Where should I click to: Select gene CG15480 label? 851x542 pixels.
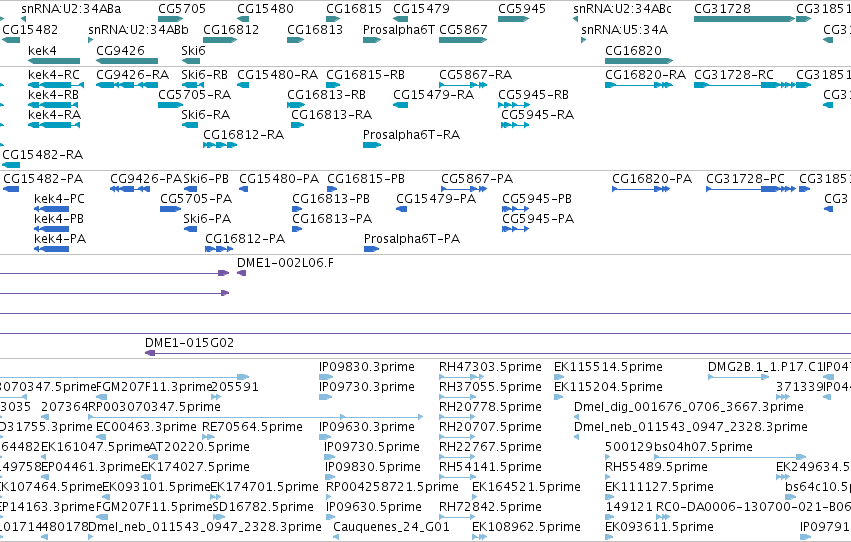(265, 9)
